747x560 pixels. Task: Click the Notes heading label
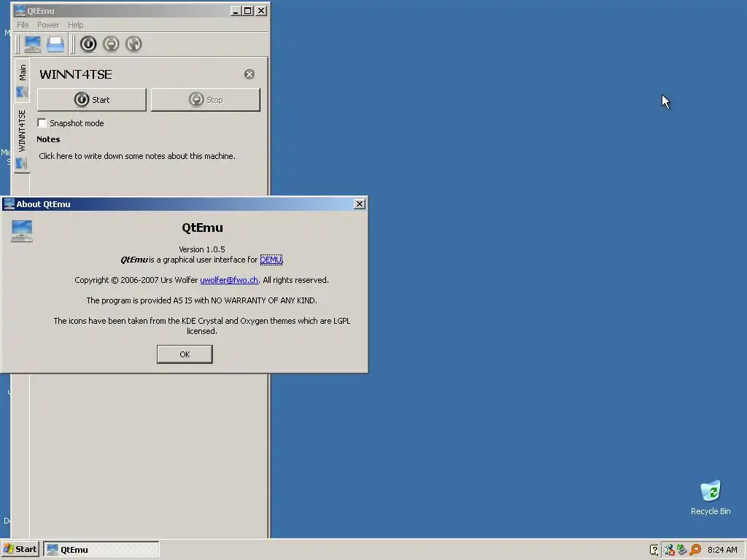click(x=48, y=139)
